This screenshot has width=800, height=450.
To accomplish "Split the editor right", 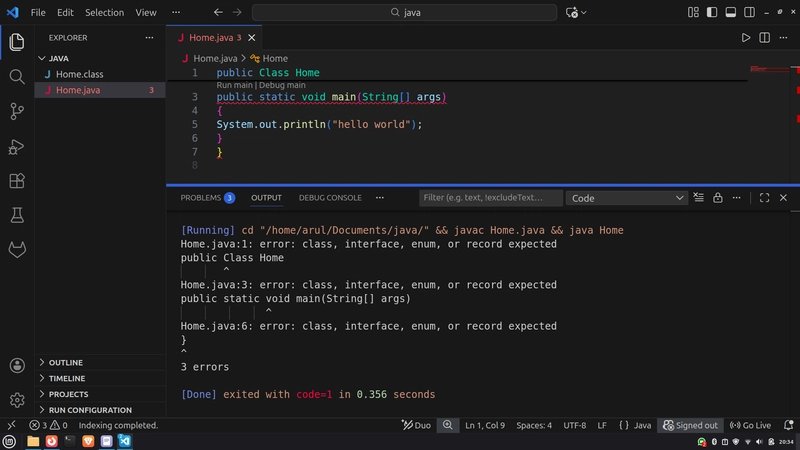I will click(764, 38).
